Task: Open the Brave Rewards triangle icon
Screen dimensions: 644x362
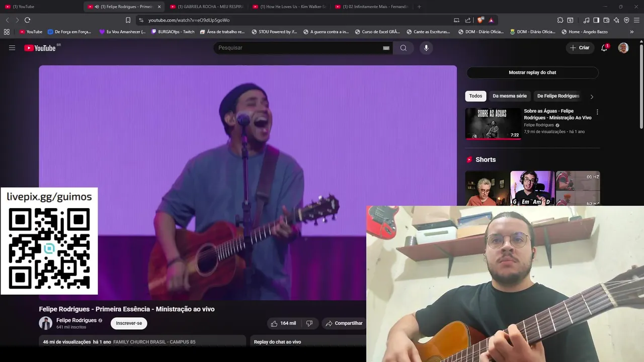Action: tap(491, 20)
